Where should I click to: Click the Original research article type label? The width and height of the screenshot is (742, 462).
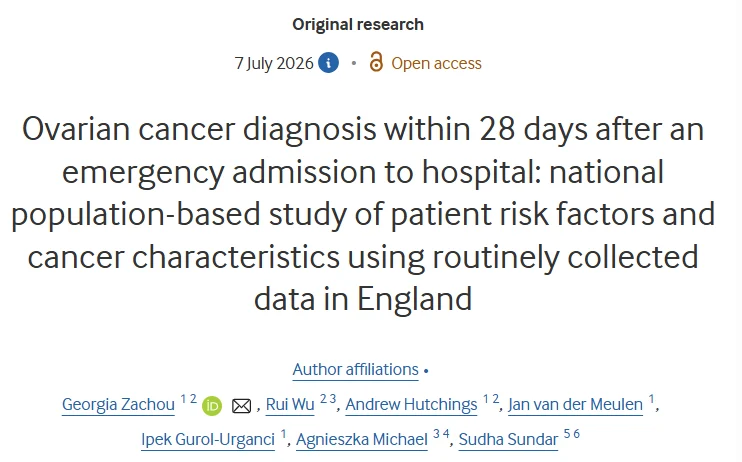pyautogui.click(x=358, y=25)
